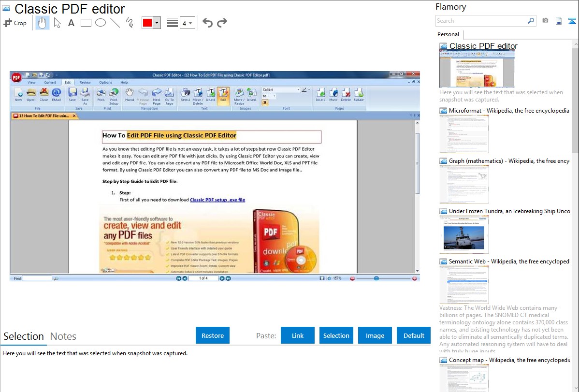The height and width of the screenshot is (392, 579).
Task: Click the Restore button
Action: click(213, 335)
